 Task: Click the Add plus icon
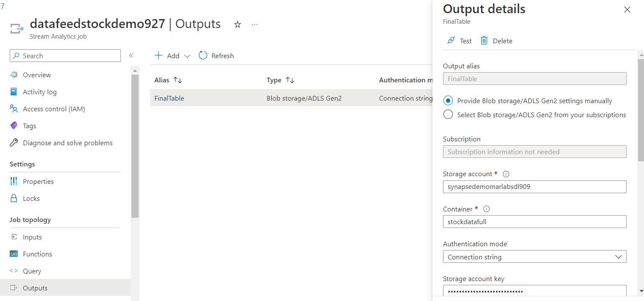[x=159, y=55]
